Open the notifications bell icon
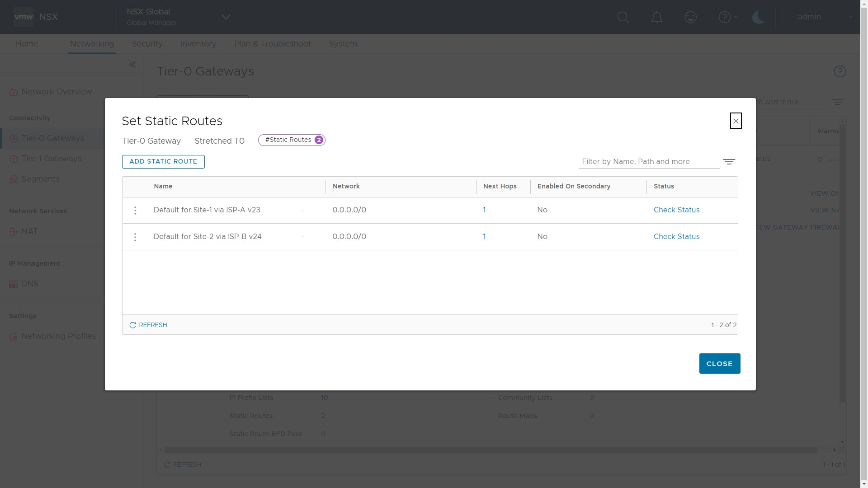 pyautogui.click(x=656, y=17)
